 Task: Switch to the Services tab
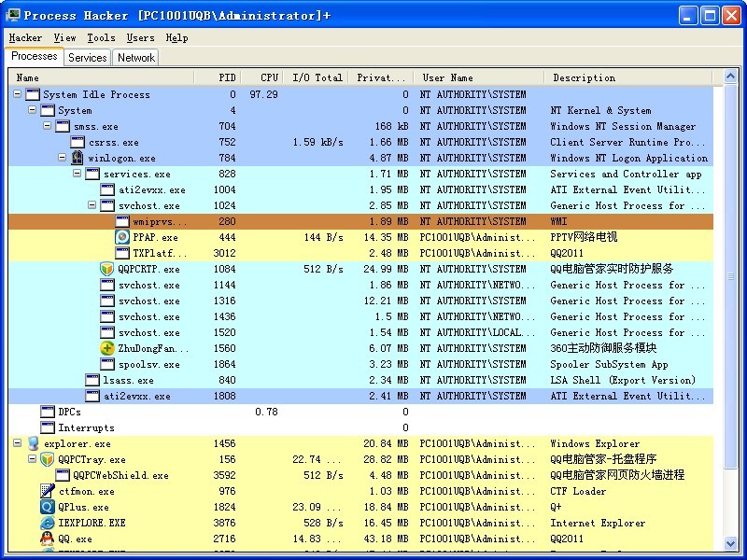tap(88, 58)
